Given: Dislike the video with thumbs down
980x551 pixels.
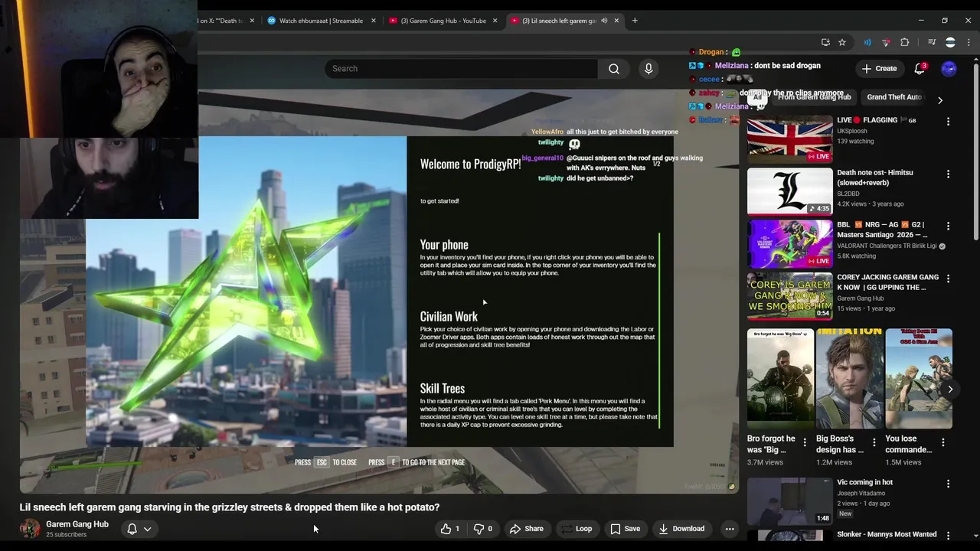Looking at the screenshot, I should tap(482, 529).
